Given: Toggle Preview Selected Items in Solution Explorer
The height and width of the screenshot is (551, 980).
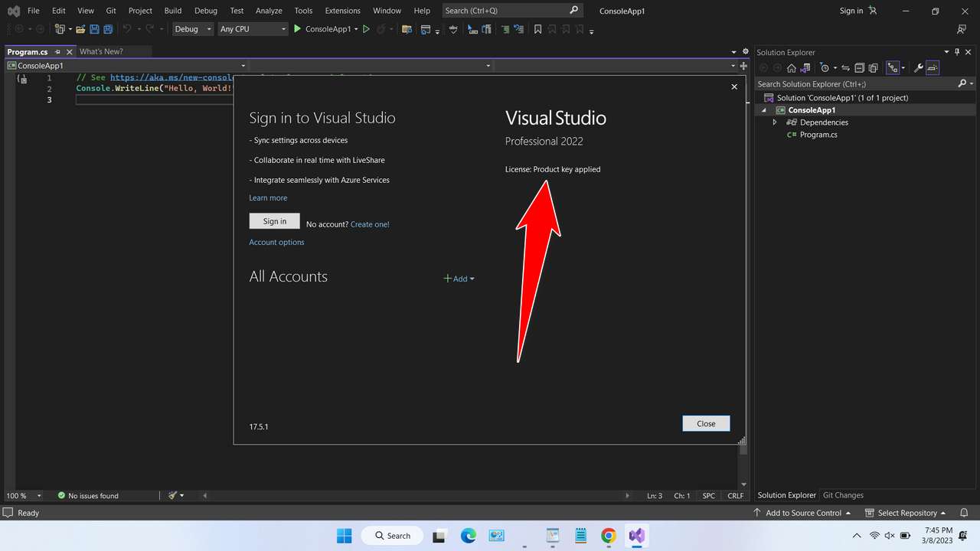Looking at the screenshot, I should coord(874,67).
